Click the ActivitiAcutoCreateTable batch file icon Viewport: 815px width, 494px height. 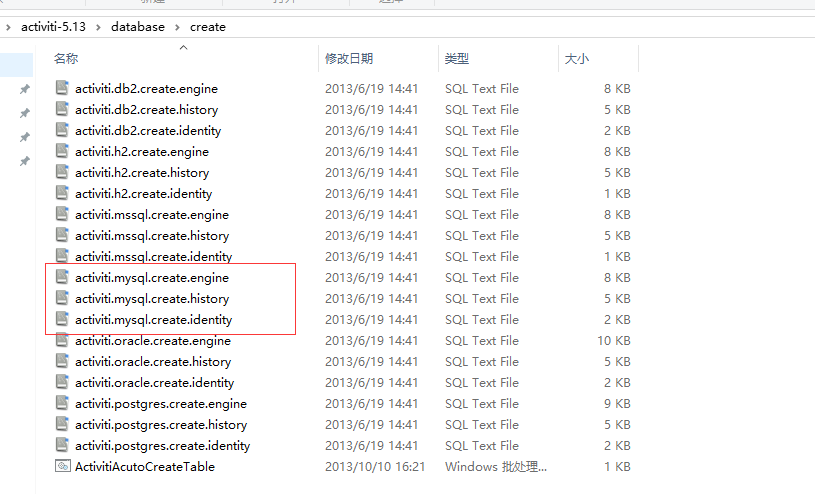tap(62, 466)
